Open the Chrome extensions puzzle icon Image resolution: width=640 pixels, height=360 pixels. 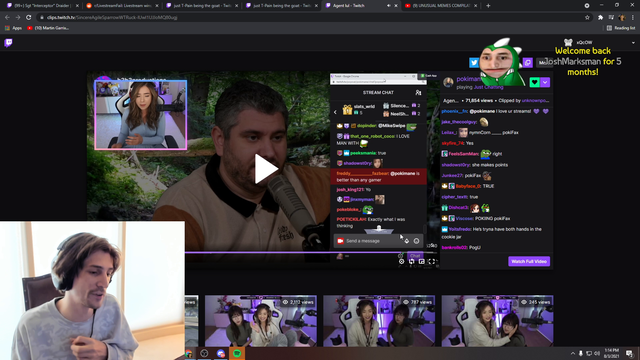click(x=600, y=18)
